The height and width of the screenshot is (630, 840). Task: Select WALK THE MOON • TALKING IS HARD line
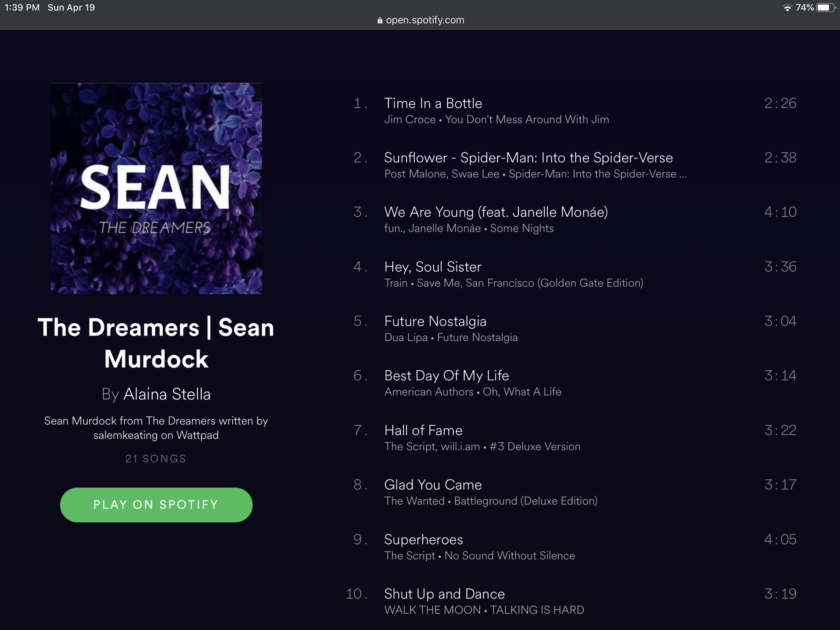(x=484, y=610)
